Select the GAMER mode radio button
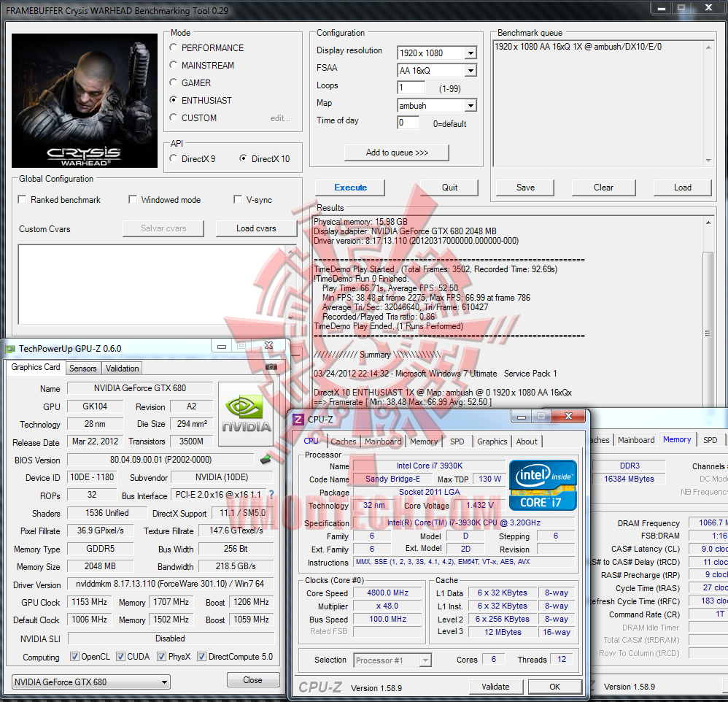Image resolution: width=728 pixels, height=702 pixels. (x=173, y=82)
